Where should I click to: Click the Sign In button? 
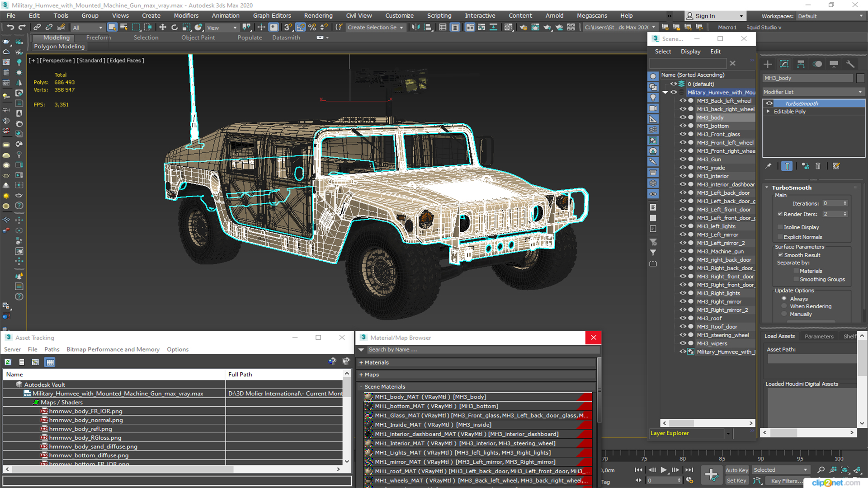715,16
